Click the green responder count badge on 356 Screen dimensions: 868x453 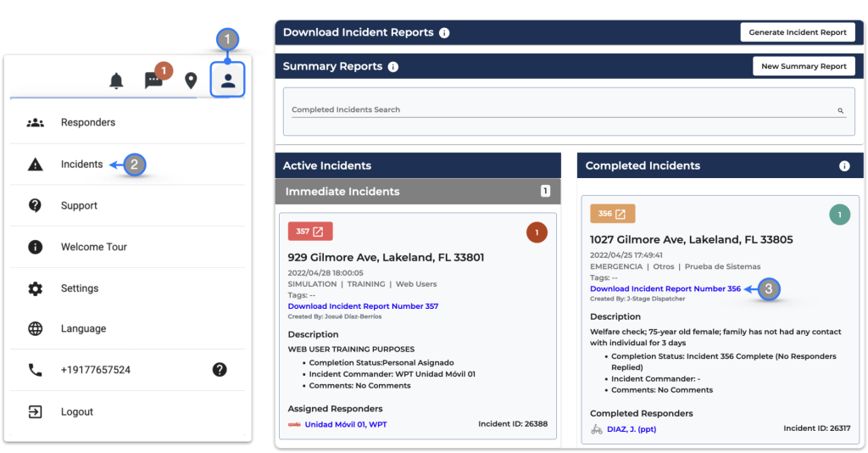click(839, 215)
